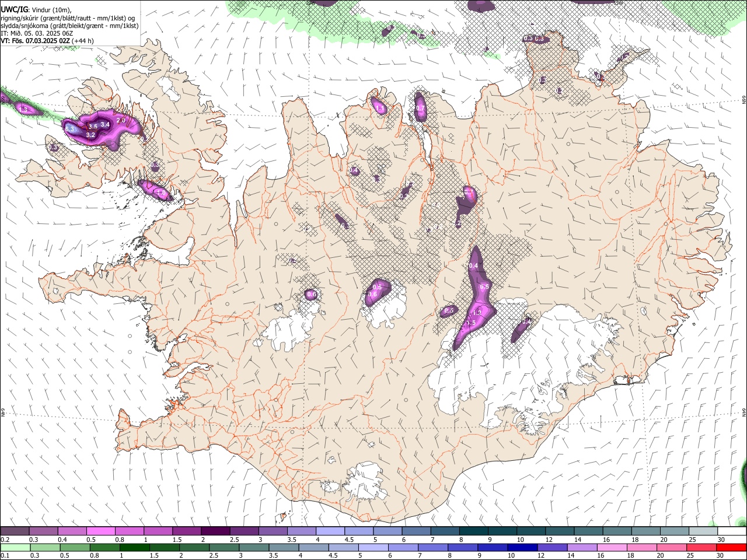The height and width of the screenshot is (560, 747).
Task: Click the '0.2' label on the upper scale
Action: click(x=5, y=540)
